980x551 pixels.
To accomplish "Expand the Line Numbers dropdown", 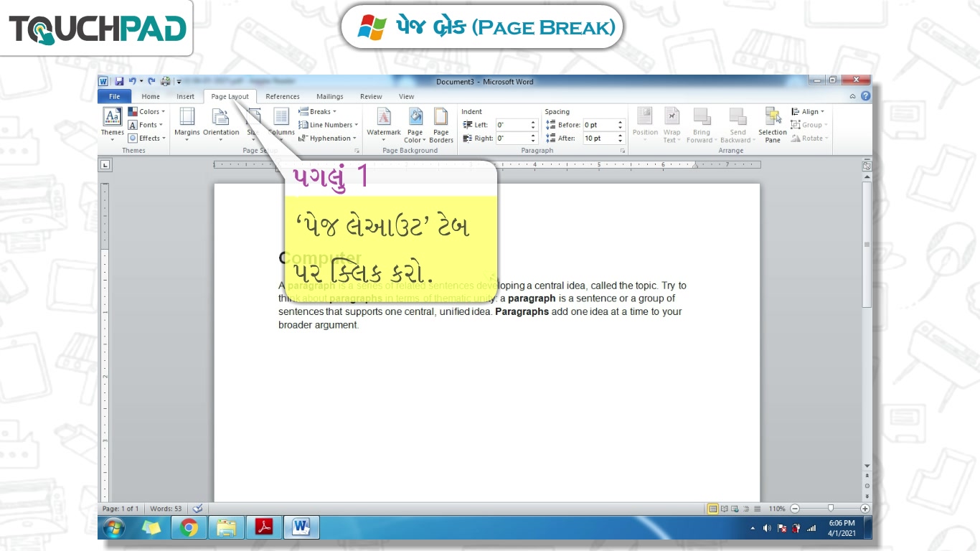I will pos(328,125).
